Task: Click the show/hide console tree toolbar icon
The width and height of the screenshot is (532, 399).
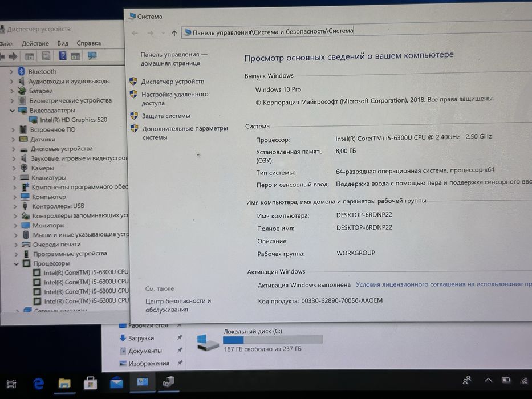Action: coord(30,56)
